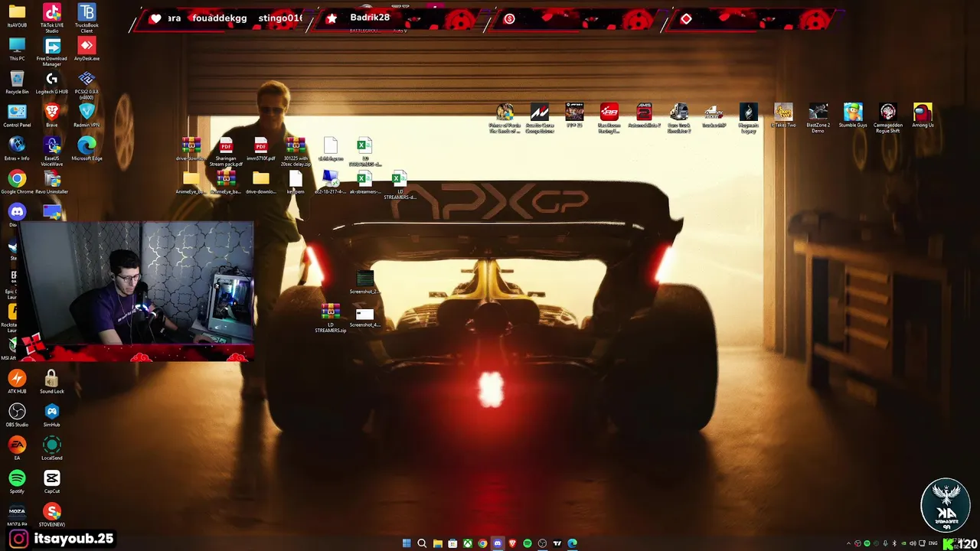980x551 pixels.
Task: Launch Free Download Manager shortcut
Action: click(x=51, y=51)
